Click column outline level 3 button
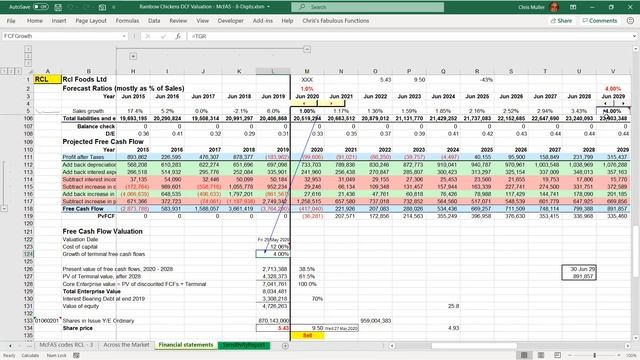640x360 pixels. [x=28, y=63]
